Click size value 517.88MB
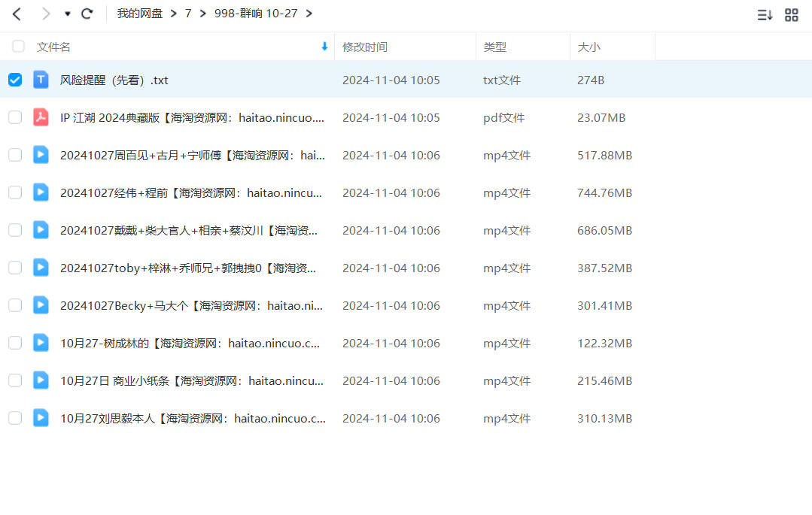The height and width of the screenshot is (515, 812). click(x=605, y=156)
